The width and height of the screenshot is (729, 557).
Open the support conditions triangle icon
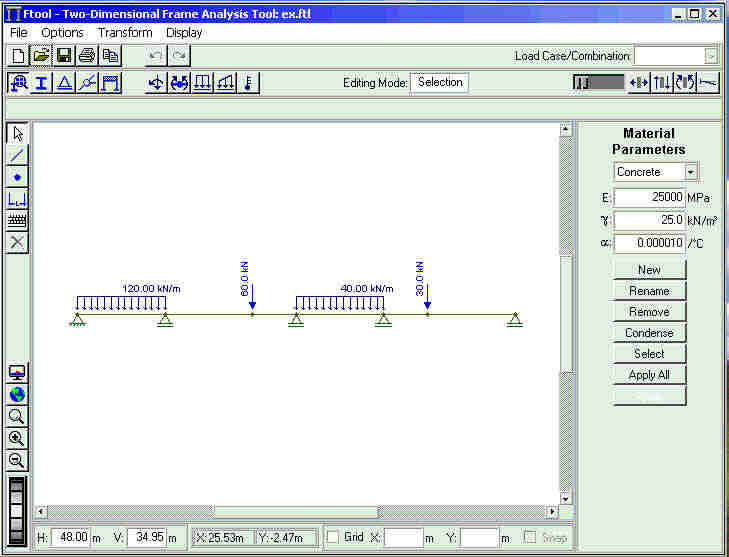[x=64, y=83]
